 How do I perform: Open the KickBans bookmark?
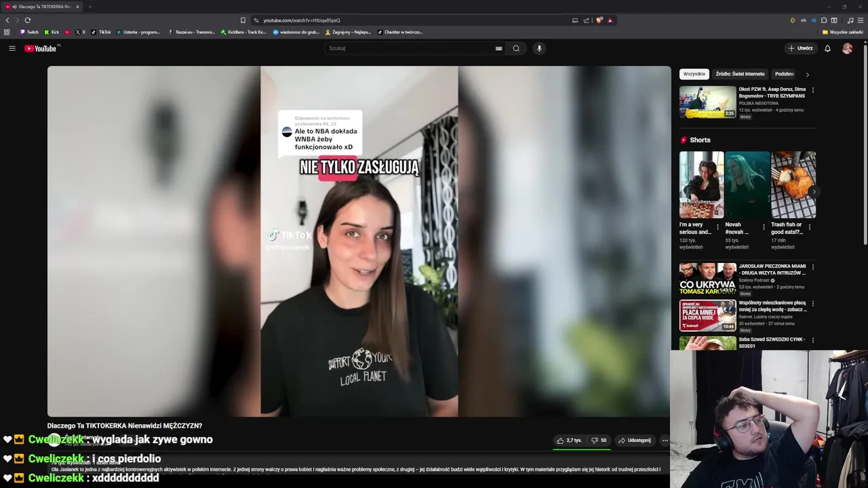point(243,32)
